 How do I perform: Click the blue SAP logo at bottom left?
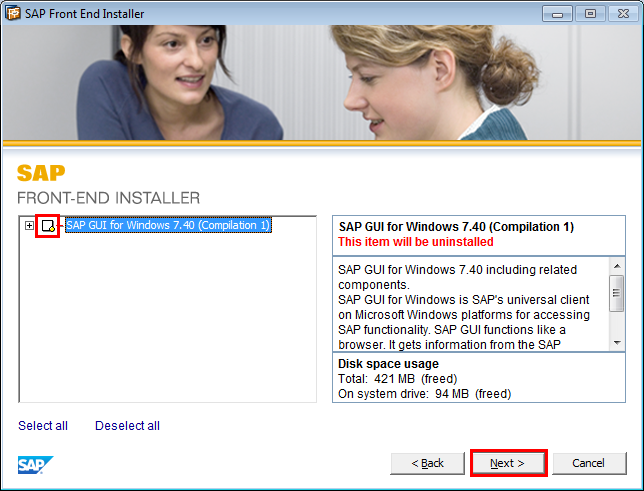[x=35, y=465]
